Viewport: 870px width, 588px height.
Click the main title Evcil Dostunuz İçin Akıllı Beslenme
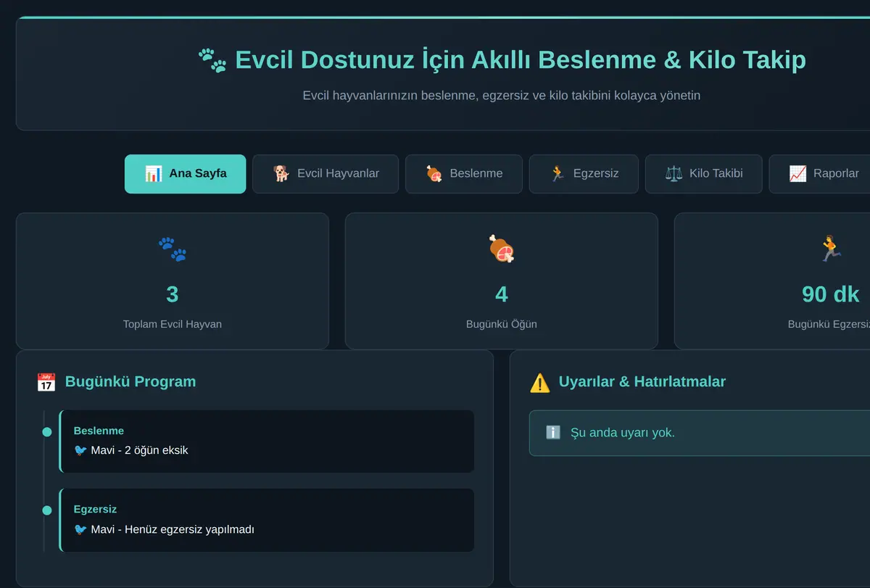(x=521, y=59)
